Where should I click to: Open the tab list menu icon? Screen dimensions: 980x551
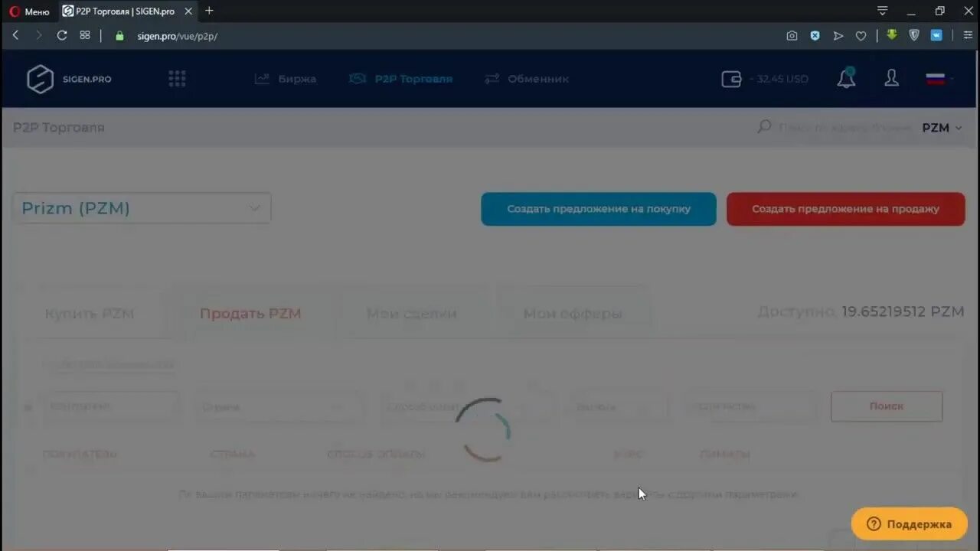[x=883, y=11]
